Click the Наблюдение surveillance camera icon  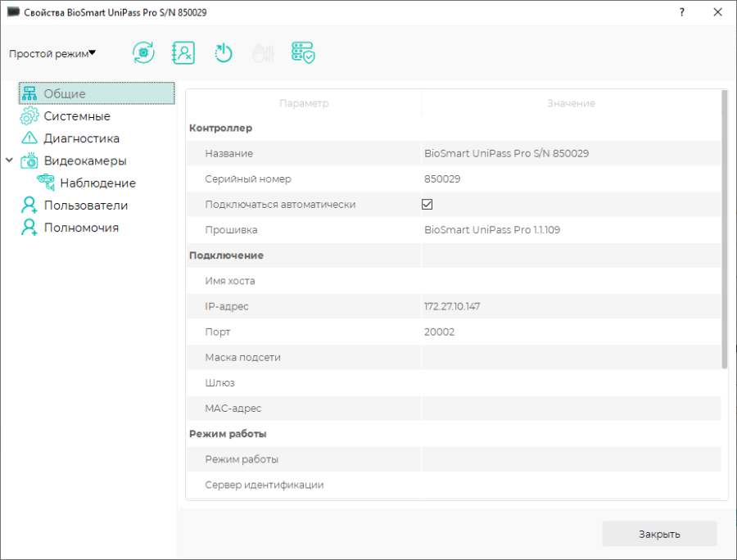click(x=46, y=183)
